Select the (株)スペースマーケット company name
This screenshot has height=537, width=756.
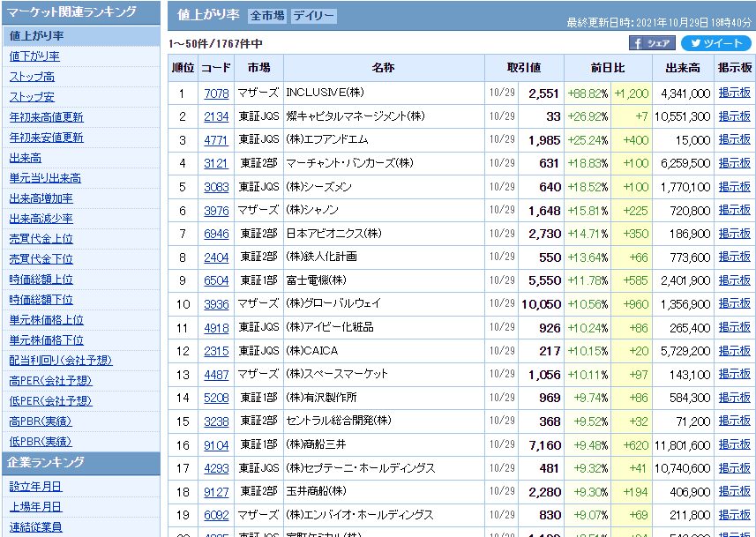337,374
